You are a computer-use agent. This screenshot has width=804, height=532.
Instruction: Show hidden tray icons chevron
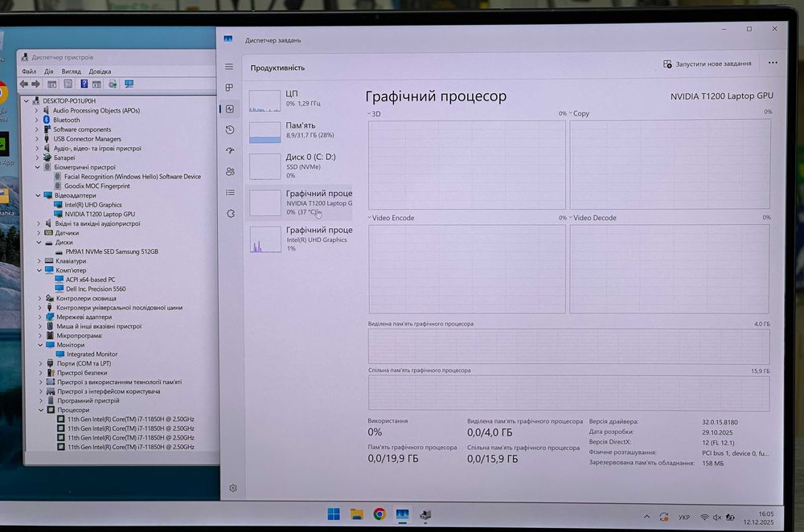coord(646,518)
